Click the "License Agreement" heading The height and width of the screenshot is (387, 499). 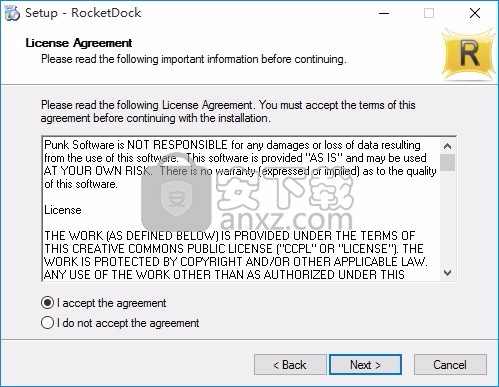pyautogui.click(x=79, y=43)
